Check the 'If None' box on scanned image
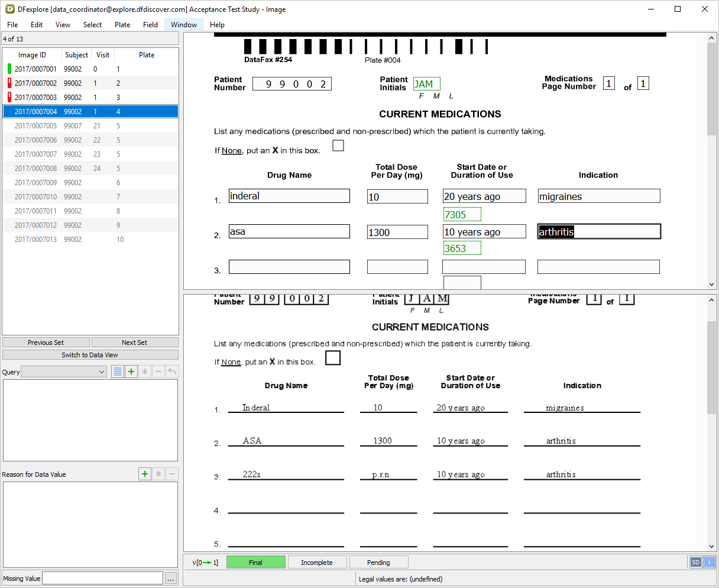Image resolution: width=719 pixels, height=588 pixels. pos(333,358)
